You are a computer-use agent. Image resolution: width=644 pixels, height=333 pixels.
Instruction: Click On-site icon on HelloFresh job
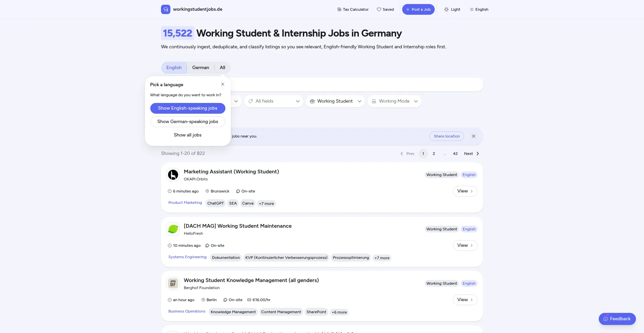(x=207, y=245)
